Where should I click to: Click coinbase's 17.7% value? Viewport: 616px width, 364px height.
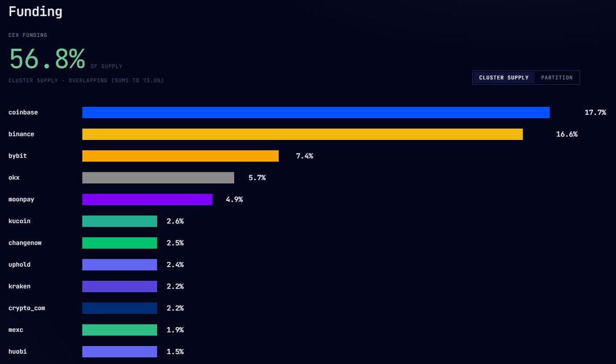(595, 112)
